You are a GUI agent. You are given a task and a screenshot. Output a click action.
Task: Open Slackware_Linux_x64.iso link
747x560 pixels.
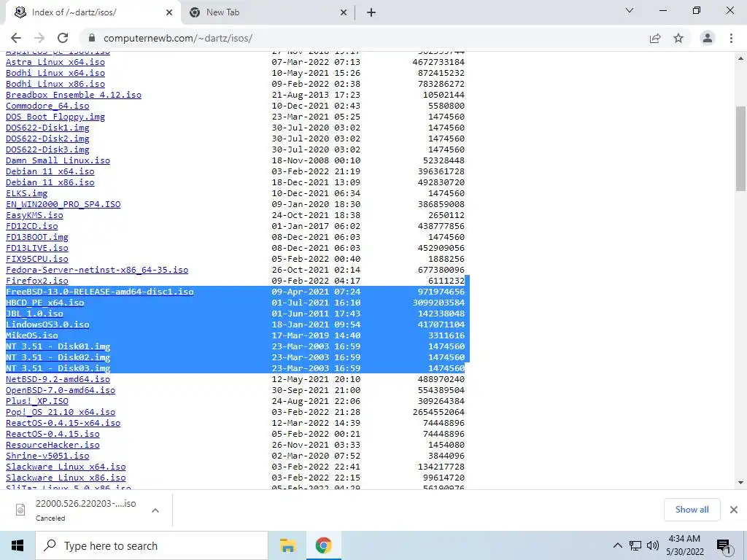[66, 467]
